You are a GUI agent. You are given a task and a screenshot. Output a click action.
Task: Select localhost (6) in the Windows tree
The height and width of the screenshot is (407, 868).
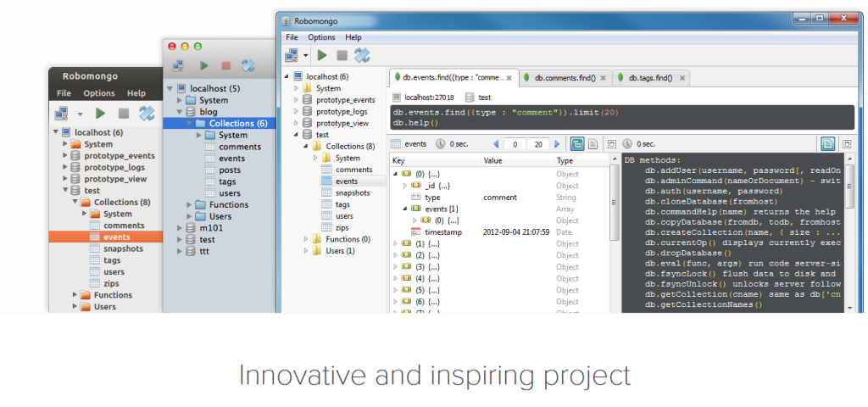click(x=327, y=76)
